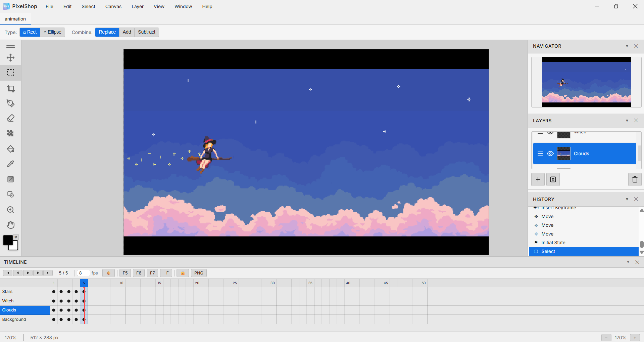Close the Timeline panel
This screenshot has width=644, height=342.
tap(637, 262)
